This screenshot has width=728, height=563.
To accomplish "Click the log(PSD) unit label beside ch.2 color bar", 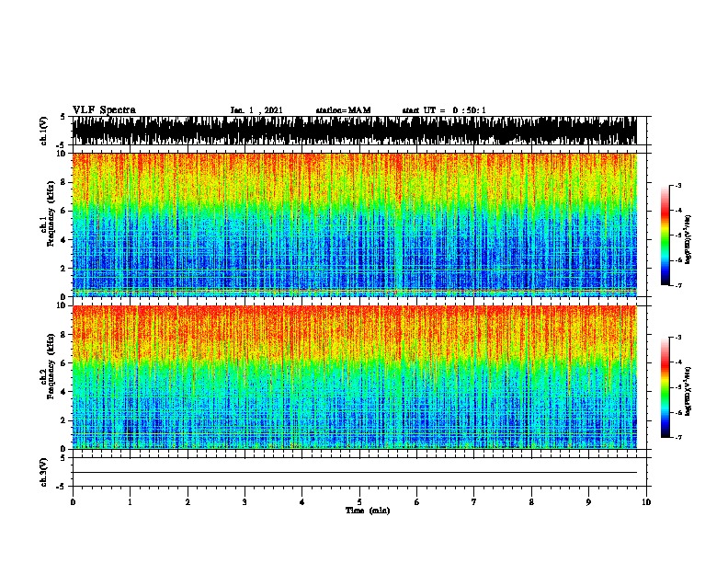I will pyautogui.click(x=688, y=391).
